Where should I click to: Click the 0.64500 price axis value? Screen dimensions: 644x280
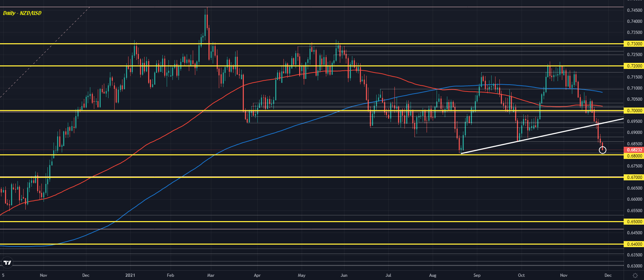pos(634,233)
